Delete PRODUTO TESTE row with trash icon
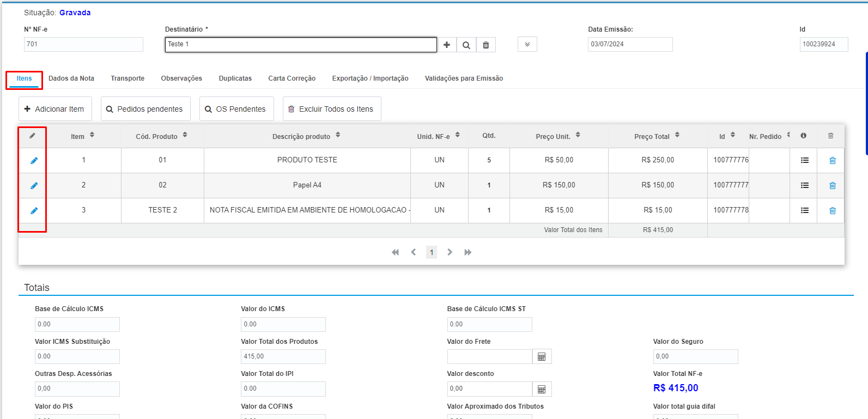868x419 pixels. (833, 160)
